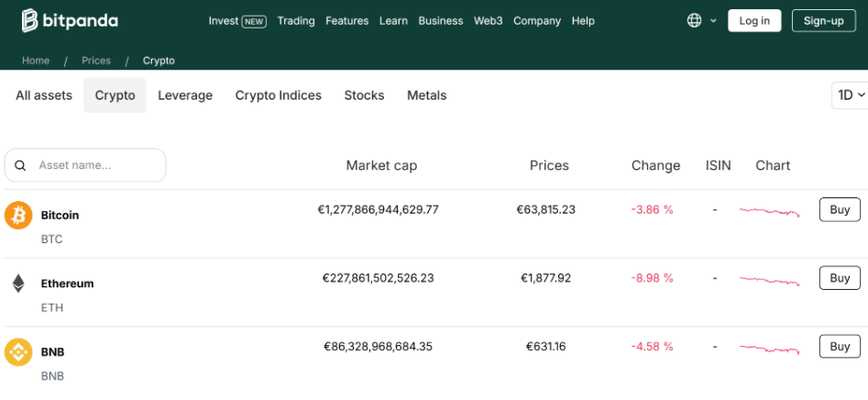Buy BNB
The image size is (868, 400).
tap(840, 347)
